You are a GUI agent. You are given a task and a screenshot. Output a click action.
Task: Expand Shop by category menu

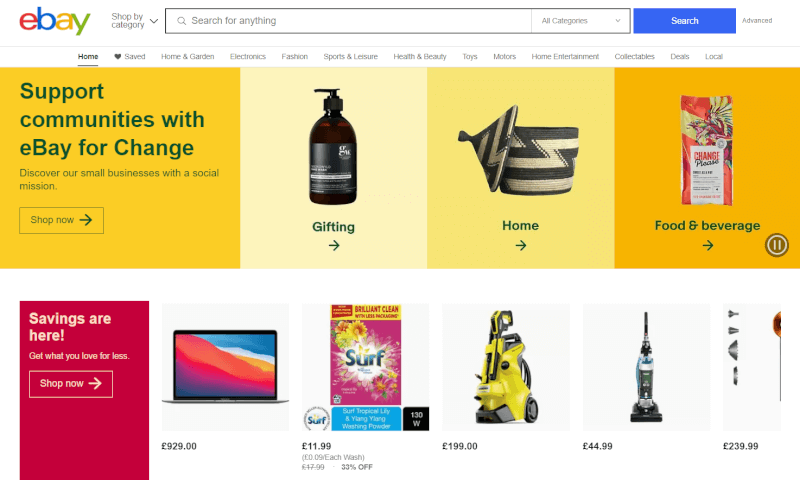tap(135, 21)
